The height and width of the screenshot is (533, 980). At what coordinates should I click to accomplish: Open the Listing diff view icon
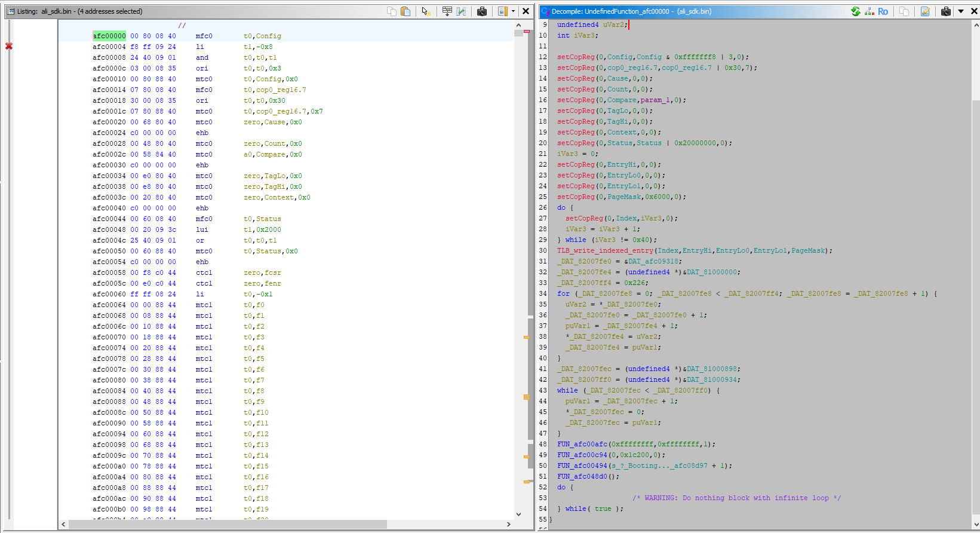461,11
